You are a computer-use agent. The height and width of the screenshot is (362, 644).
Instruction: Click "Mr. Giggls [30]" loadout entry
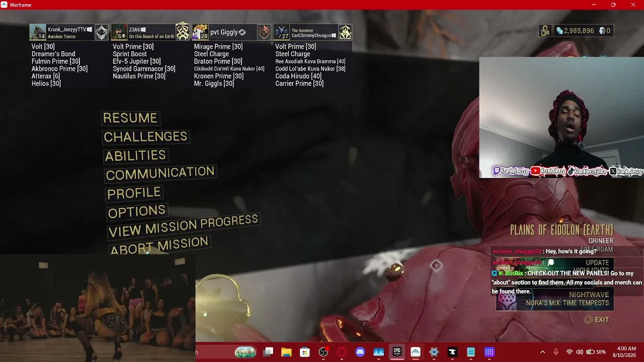(x=214, y=83)
